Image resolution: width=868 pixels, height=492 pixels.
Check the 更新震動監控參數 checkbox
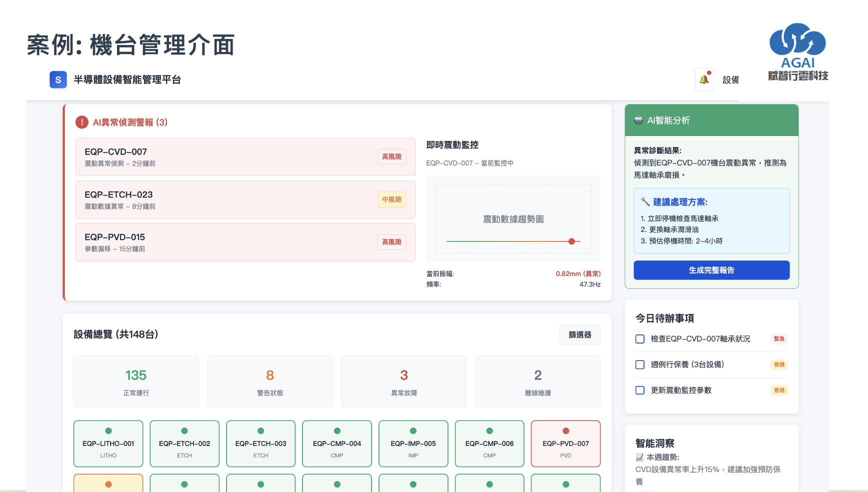(639, 390)
